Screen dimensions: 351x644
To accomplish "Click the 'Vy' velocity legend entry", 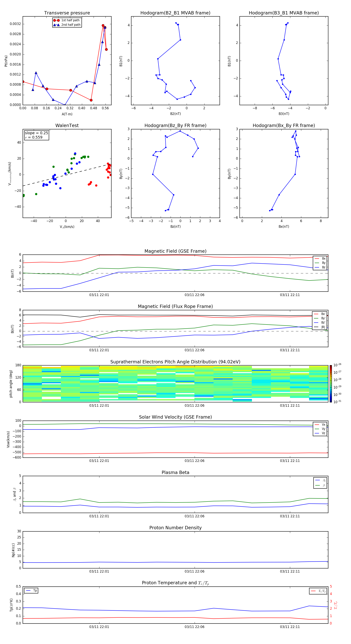I will tap(320, 429).
